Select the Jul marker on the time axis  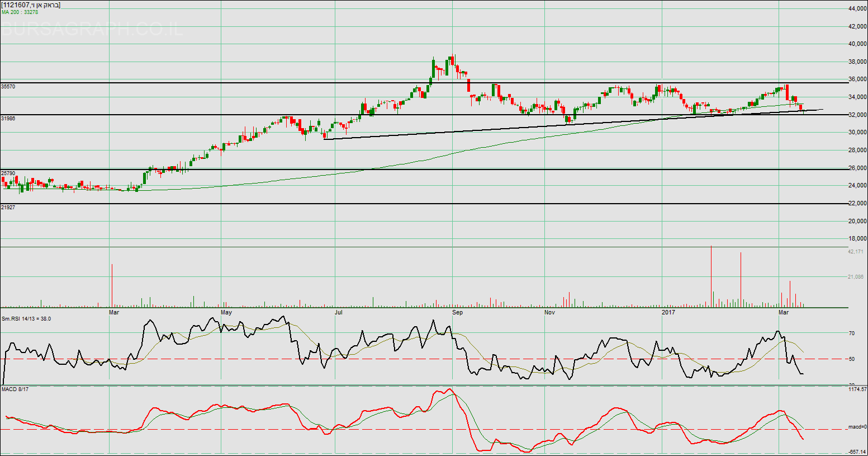[339, 312]
